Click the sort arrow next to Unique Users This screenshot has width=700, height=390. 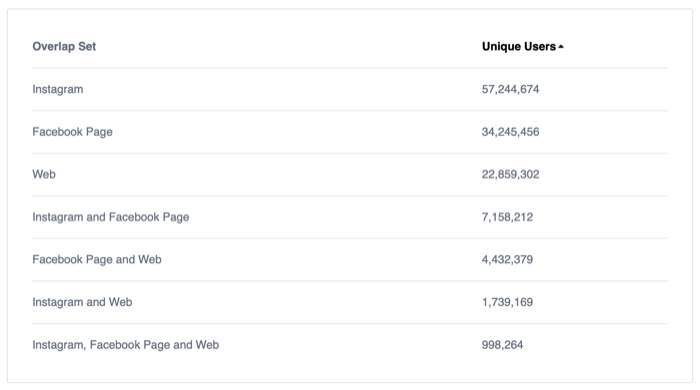pyautogui.click(x=561, y=46)
